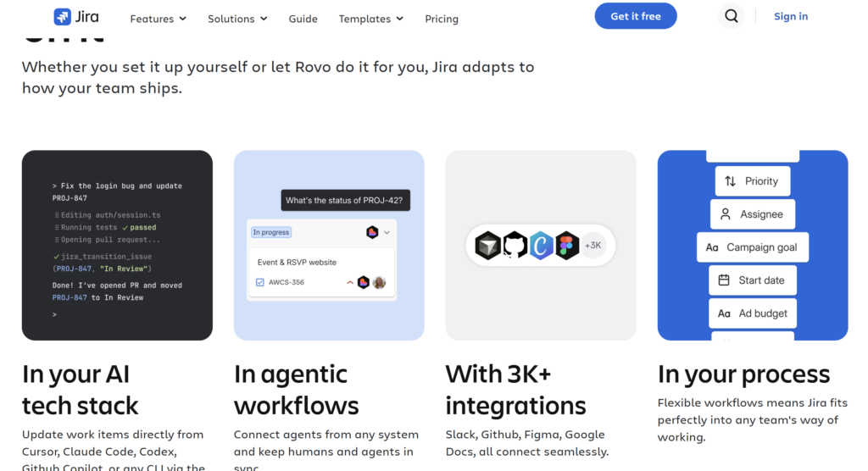Click the Sign in link
Viewport: 868px width, 471px height.
coord(791,16)
